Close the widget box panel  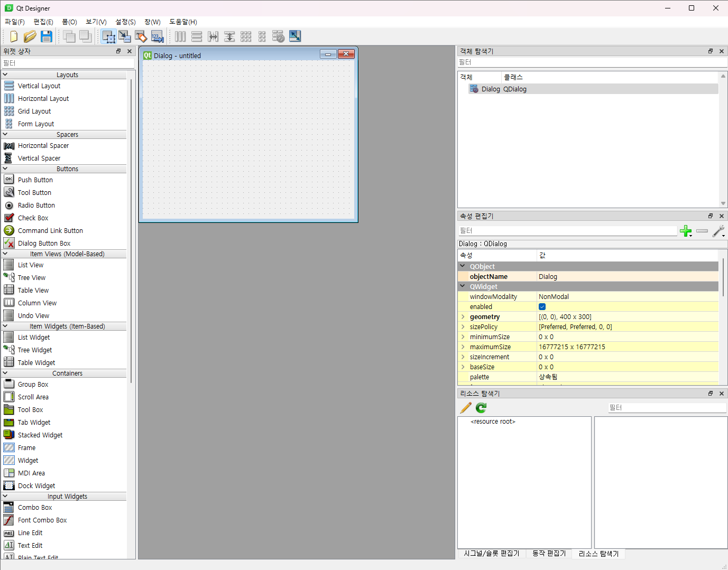click(130, 51)
